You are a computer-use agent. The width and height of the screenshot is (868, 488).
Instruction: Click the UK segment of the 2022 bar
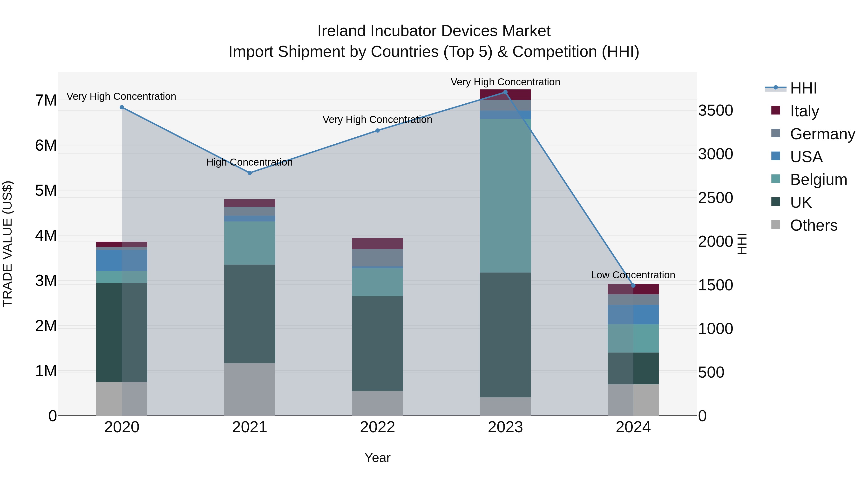pyautogui.click(x=377, y=343)
